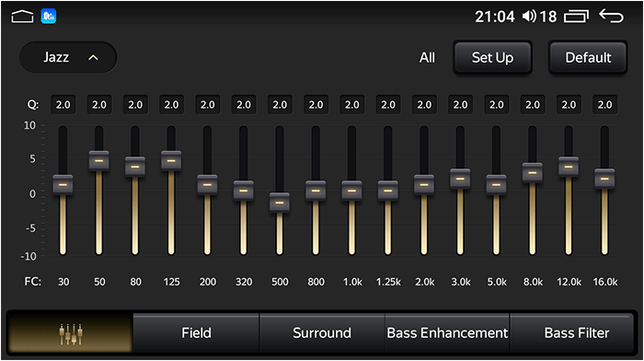The width and height of the screenshot is (644, 361).
Task: Click the chevron next to Jazz
Action: [93, 58]
